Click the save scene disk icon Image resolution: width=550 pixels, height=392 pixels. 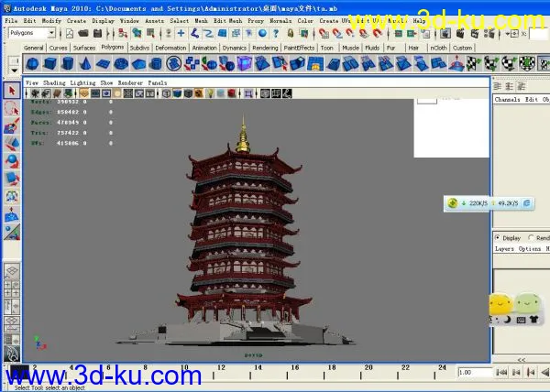pos(97,34)
